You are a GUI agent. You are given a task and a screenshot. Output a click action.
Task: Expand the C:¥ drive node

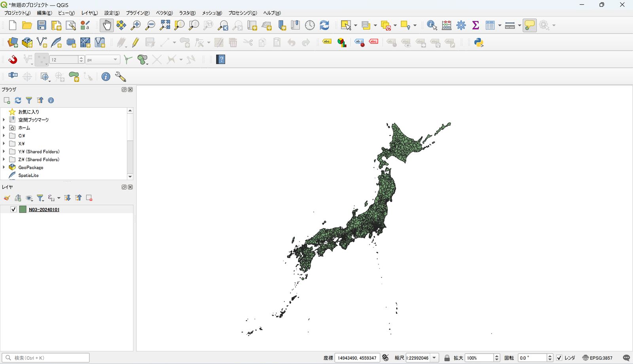(4, 136)
